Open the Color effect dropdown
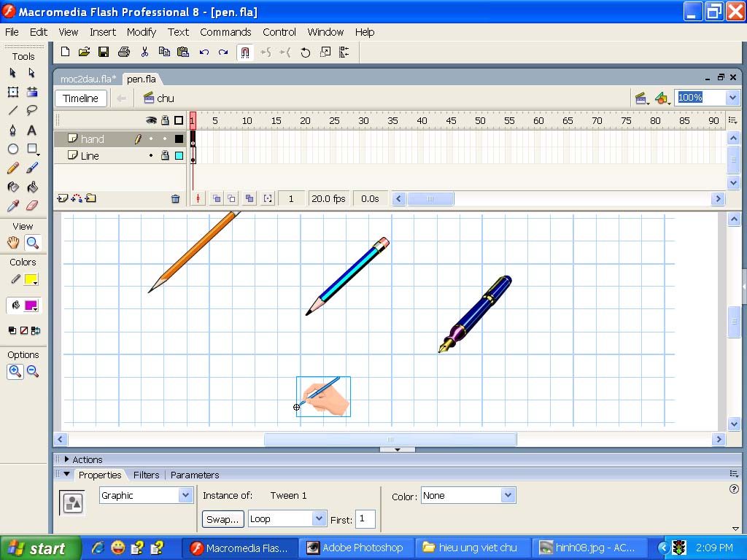747x560 pixels. click(508, 495)
